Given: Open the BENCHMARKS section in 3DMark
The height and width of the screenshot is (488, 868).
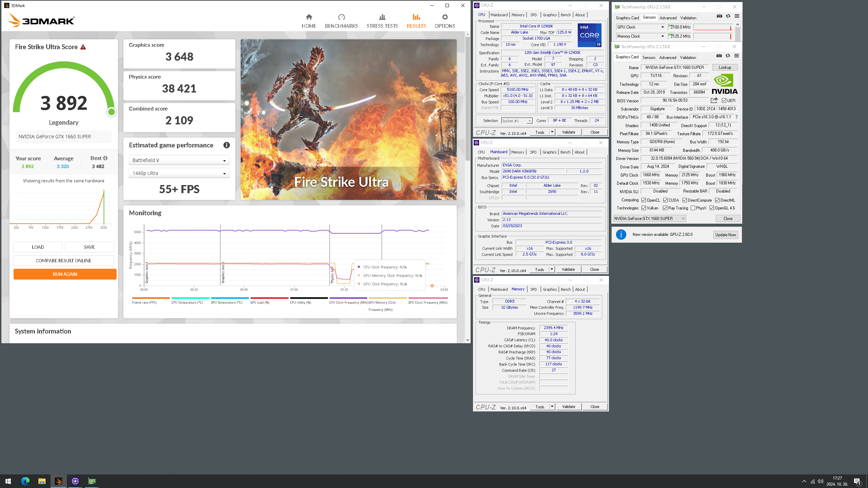Looking at the screenshot, I should (341, 21).
